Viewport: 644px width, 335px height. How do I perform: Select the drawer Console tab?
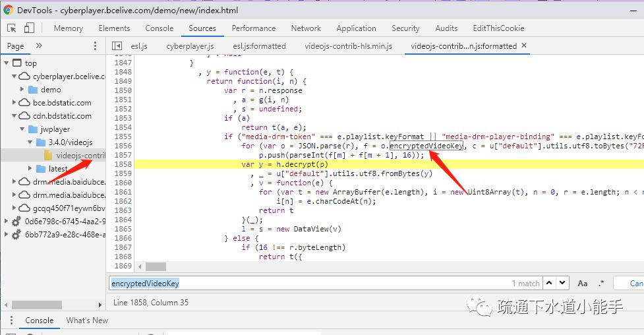(40, 320)
